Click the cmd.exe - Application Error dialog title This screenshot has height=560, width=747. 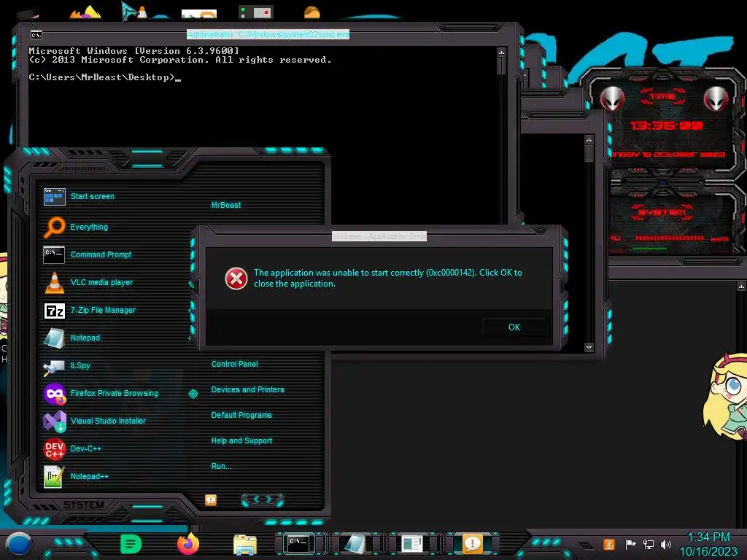pos(379,236)
